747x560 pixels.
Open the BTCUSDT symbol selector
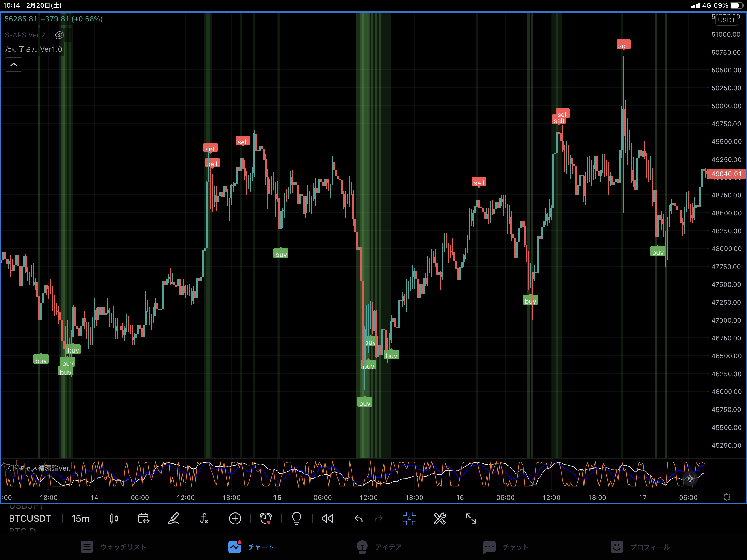30,518
